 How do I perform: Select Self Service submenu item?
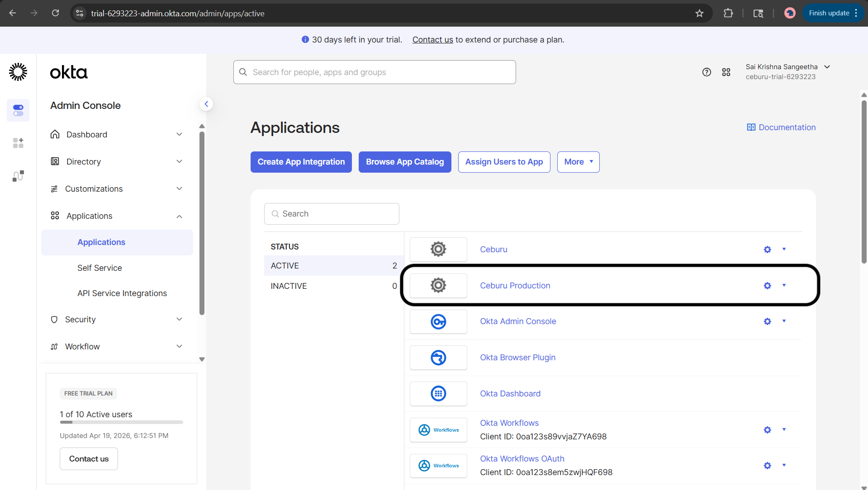pyautogui.click(x=100, y=268)
